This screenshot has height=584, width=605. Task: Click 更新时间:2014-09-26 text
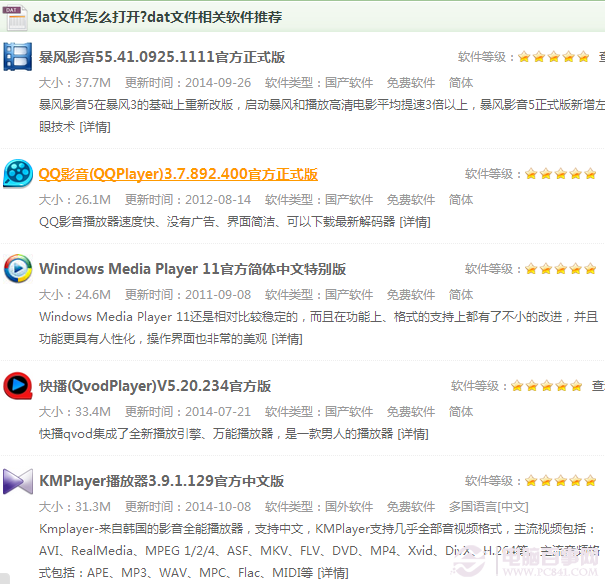[x=188, y=83]
